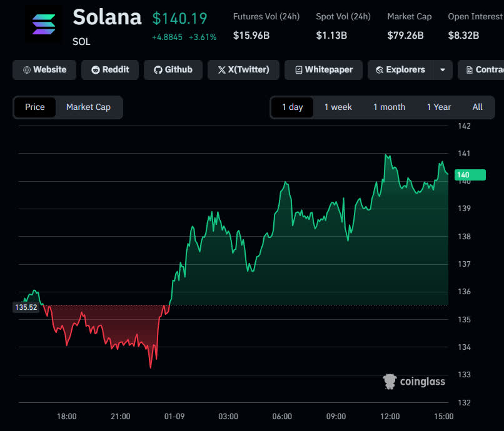The image size is (504, 431).
Task: Click the $140.19 Solana price text
Action: pos(179,19)
